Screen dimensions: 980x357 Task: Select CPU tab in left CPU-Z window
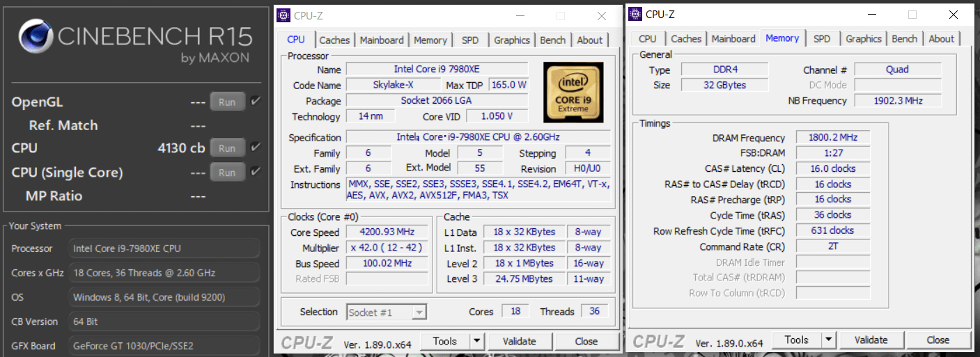click(x=296, y=40)
